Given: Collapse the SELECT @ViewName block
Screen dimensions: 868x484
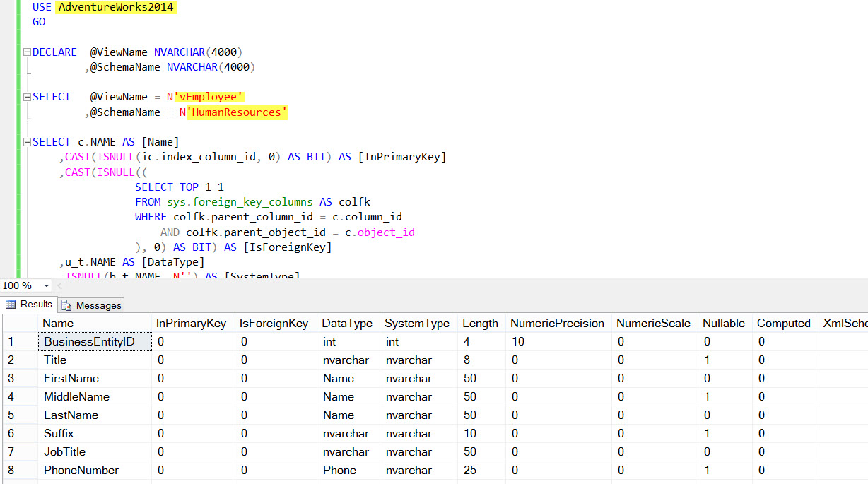Looking at the screenshot, I should click(27, 97).
